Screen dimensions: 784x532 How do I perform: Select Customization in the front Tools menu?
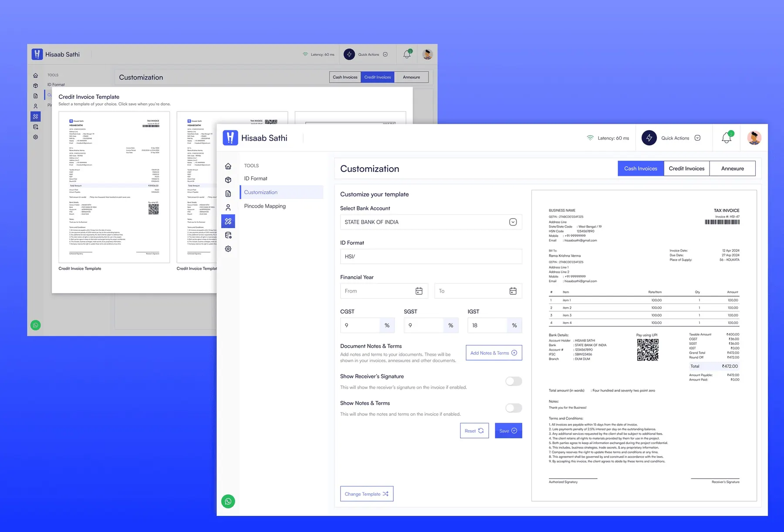pos(281,192)
